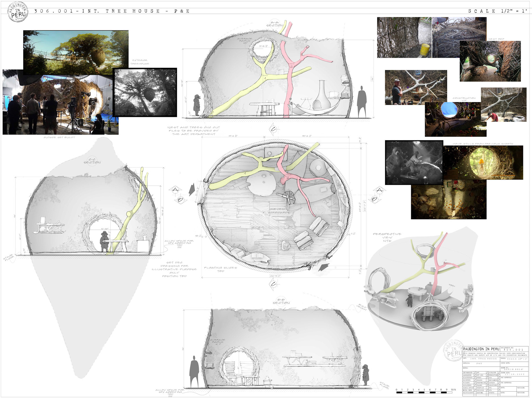Click the 0–10 ft scale bar
532x398 pixels.
point(424,392)
